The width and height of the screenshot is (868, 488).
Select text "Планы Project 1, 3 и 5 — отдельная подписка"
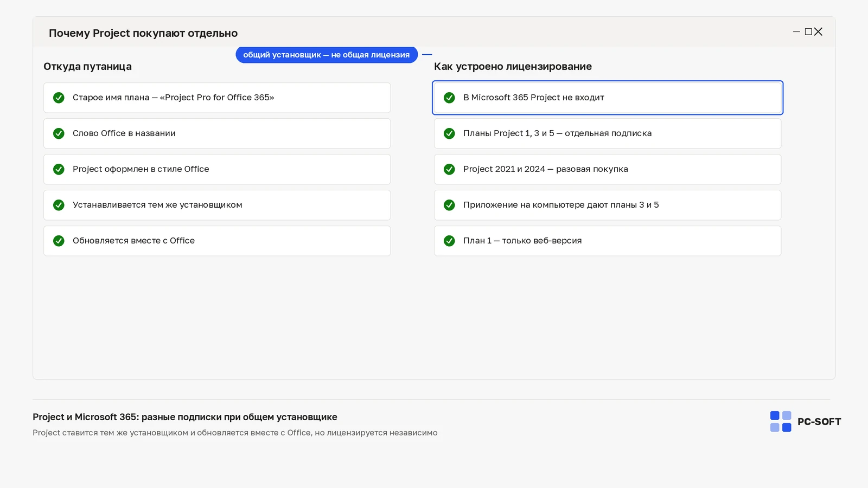pyautogui.click(x=558, y=133)
